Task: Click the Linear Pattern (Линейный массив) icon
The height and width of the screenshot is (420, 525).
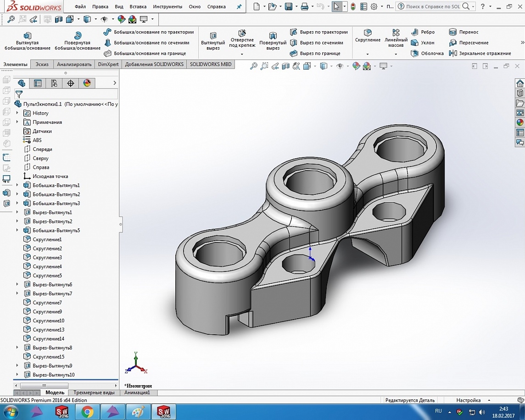Action: pyautogui.click(x=396, y=33)
